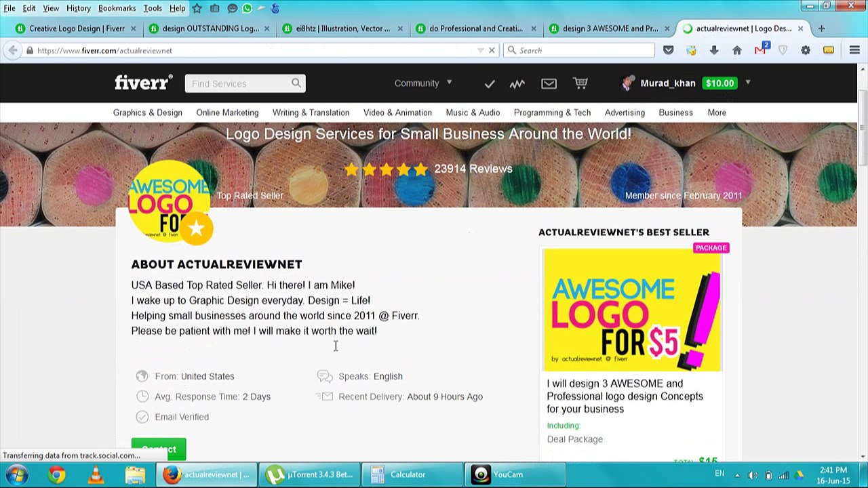
Task: Click the Fiverr logo
Action: (x=143, y=83)
